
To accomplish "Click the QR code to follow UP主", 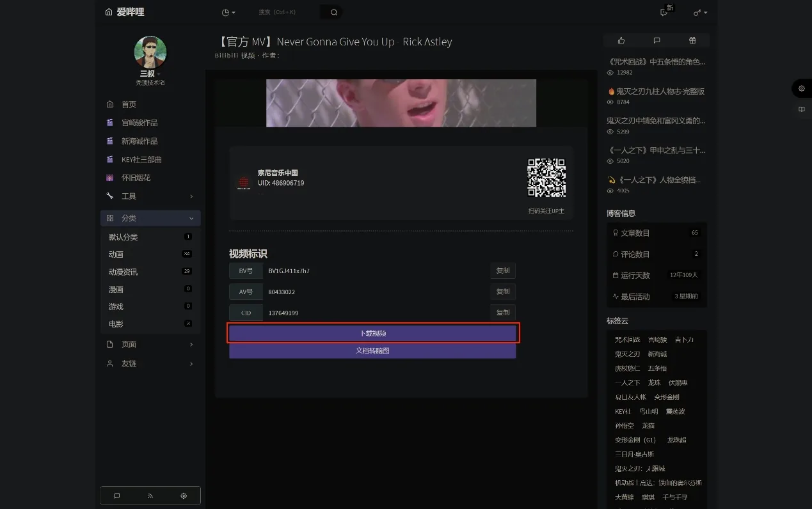I will click(x=546, y=178).
